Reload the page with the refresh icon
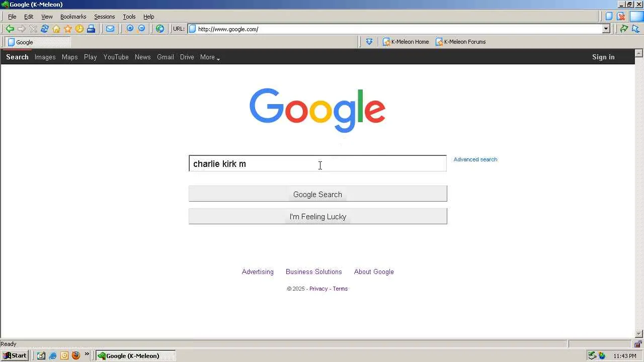Screen dimensions: 644x362 (45, 29)
